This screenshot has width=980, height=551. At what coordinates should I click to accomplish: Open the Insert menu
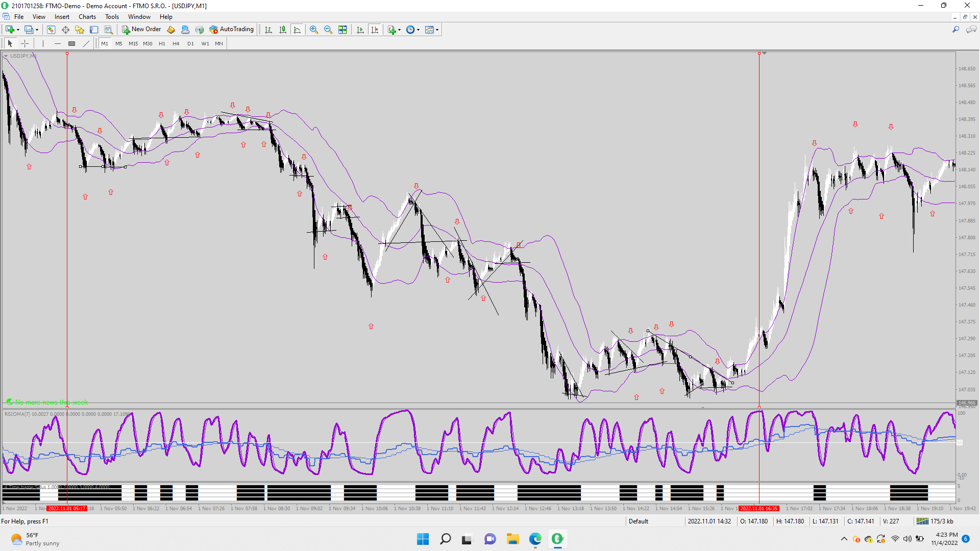(x=62, y=17)
